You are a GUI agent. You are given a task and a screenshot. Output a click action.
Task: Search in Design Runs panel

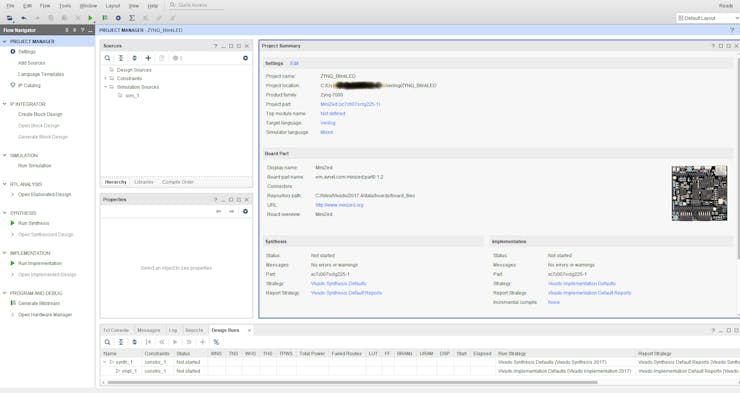click(108, 342)
